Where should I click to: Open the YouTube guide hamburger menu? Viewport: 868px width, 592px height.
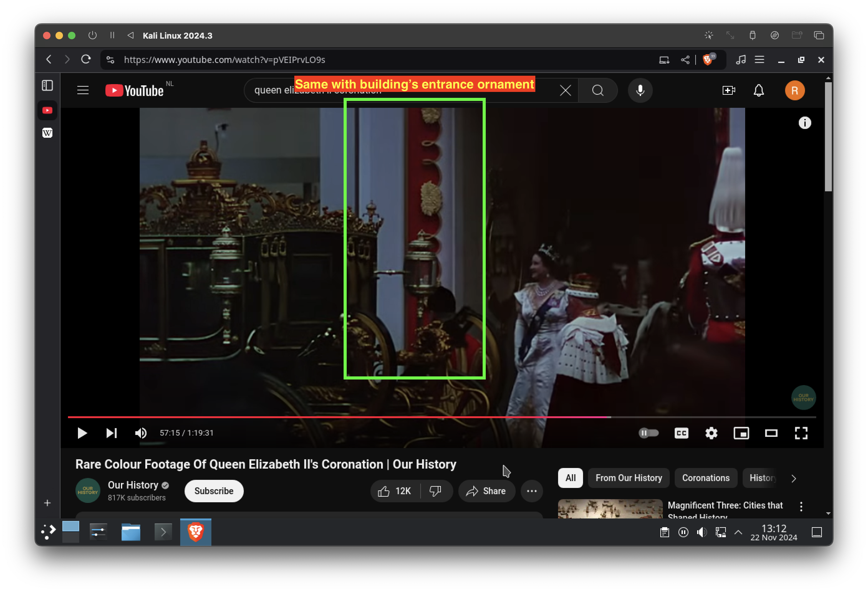point(83,90)
